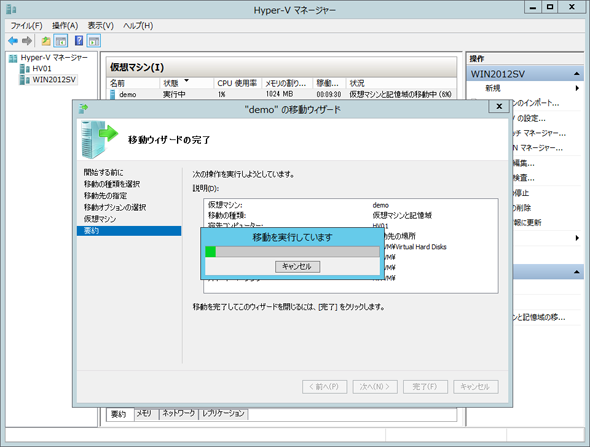This screenshot has width=590, height=447.
Task: Maximize the Hyper-V Manager window
Action: point(550,7)
